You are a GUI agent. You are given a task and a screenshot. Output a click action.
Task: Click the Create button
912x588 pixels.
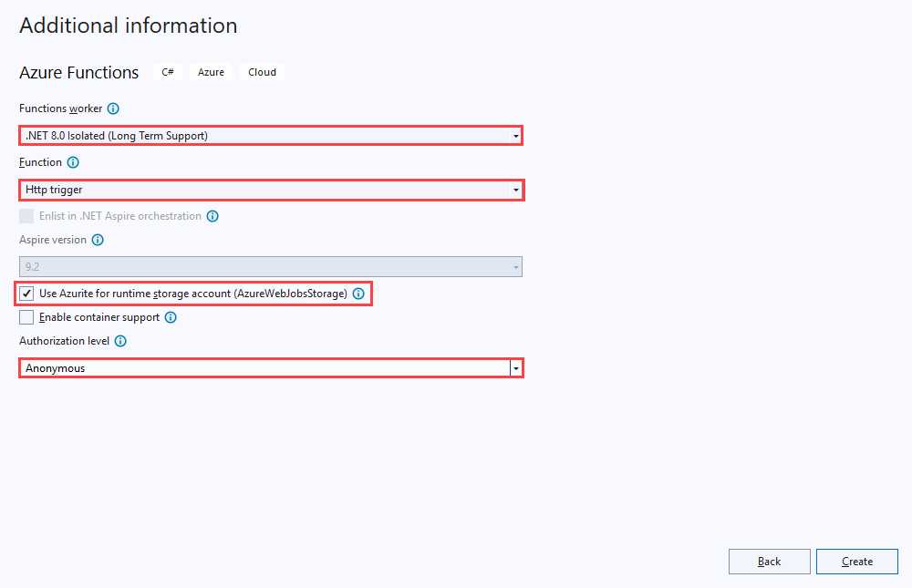click(856, 562)
